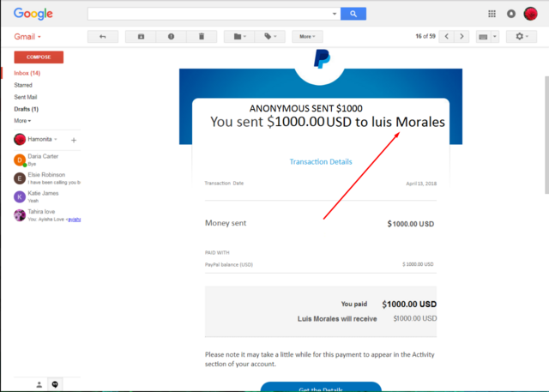Click the page vertical scrollbar
The height and width of the screenshot is (392, 549).
pyautogui.click(x=547, y=135)
